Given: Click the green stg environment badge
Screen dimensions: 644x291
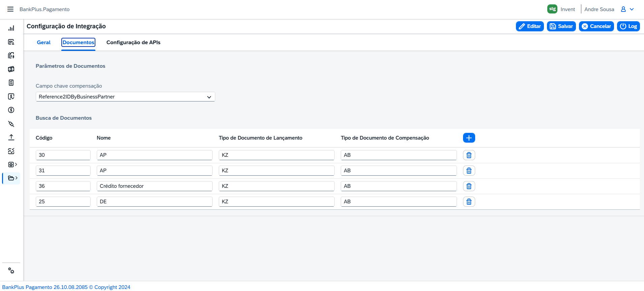Looking at the screenshot, I should [x=552, y=9].
